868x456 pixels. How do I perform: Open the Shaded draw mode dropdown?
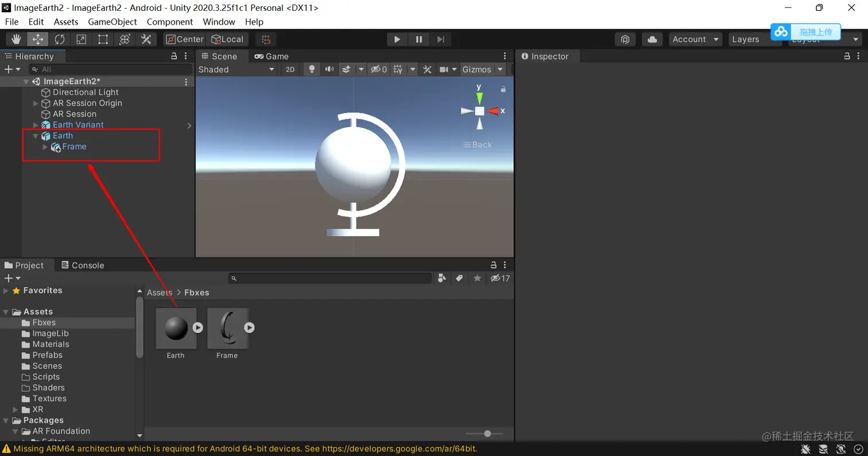(237, 69)
